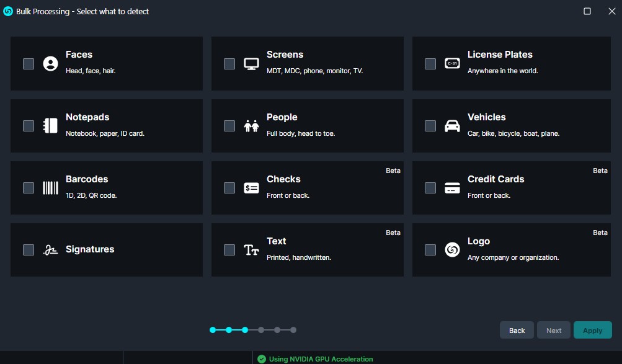Click the Vehicles car icon
Screen dimensions: 622x364
pyautogui.click(x=452, y=126)
